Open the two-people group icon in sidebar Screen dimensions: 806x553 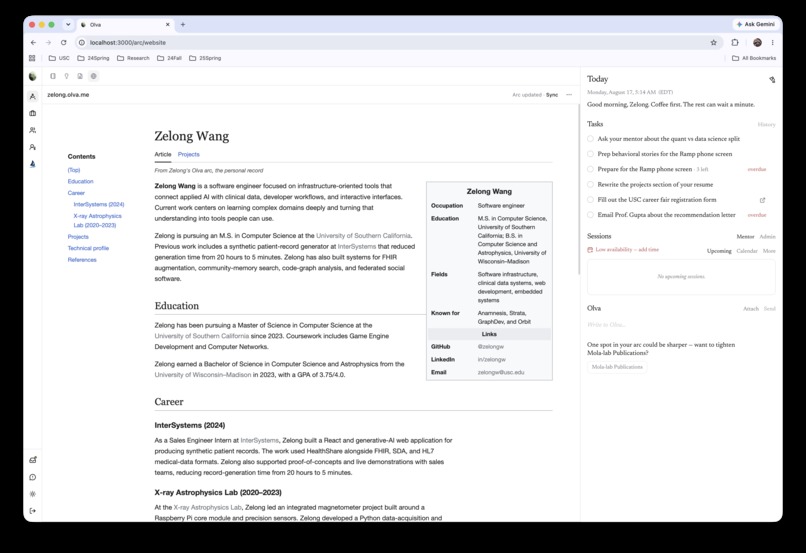pos(32,130)
